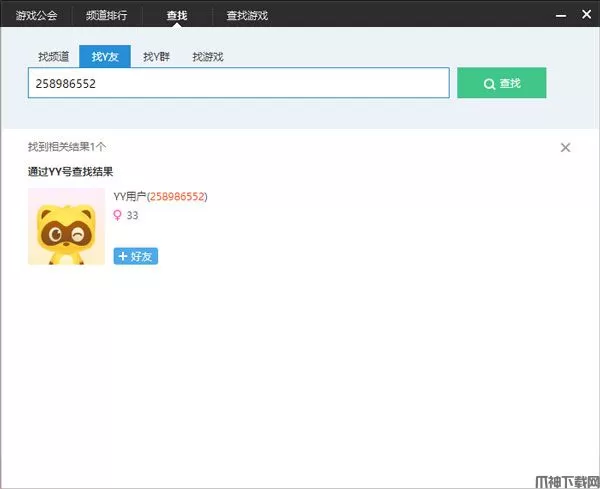Close the search window

586,15
